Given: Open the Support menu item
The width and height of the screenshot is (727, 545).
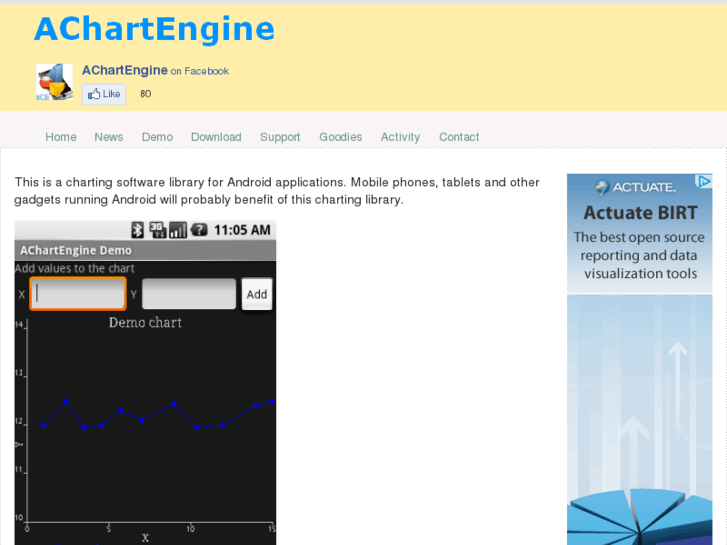Looking at the screenshot, I should point(280,137).
